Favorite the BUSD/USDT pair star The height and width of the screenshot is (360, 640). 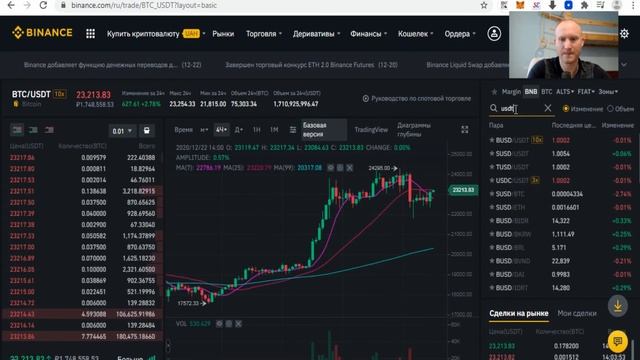(492, 140)
